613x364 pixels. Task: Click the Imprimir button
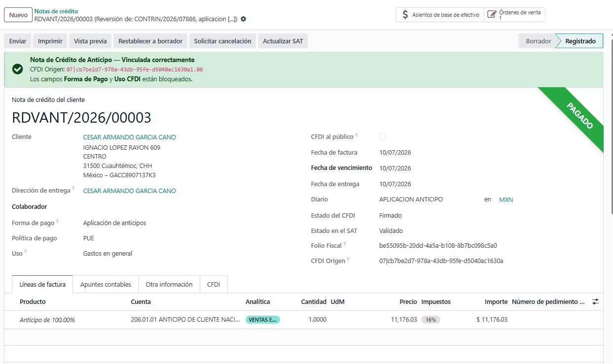coord(50,41)
